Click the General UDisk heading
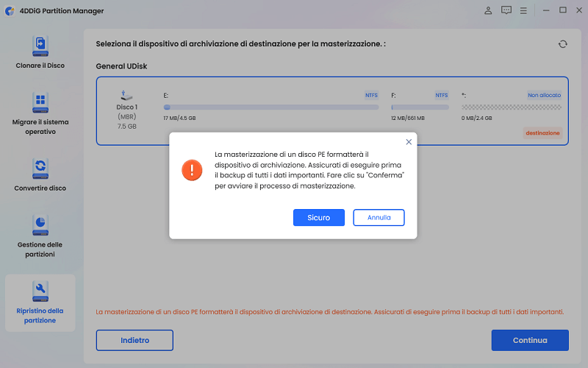Screen dimensions: 588x368 [121, 66]
